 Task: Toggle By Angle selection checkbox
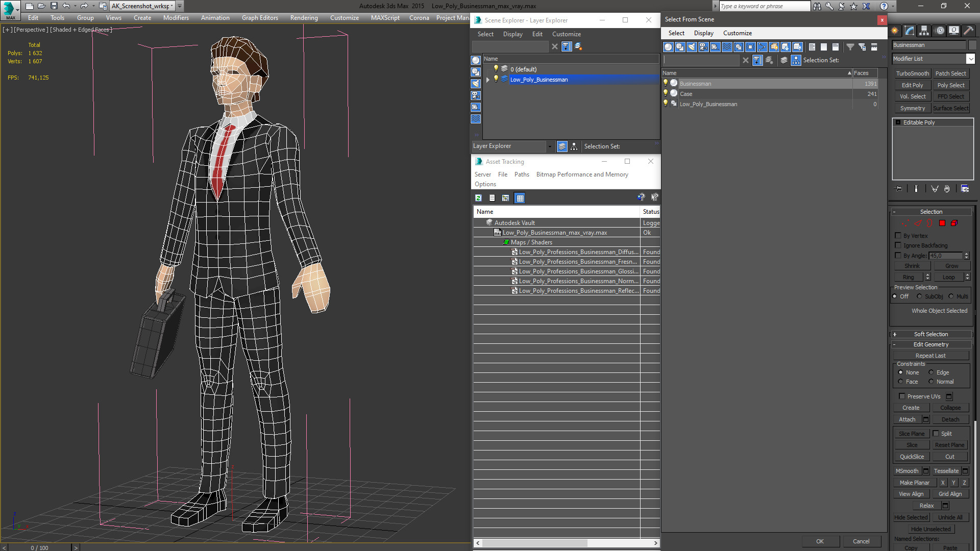pyautogui.click(x=897, y=255)
